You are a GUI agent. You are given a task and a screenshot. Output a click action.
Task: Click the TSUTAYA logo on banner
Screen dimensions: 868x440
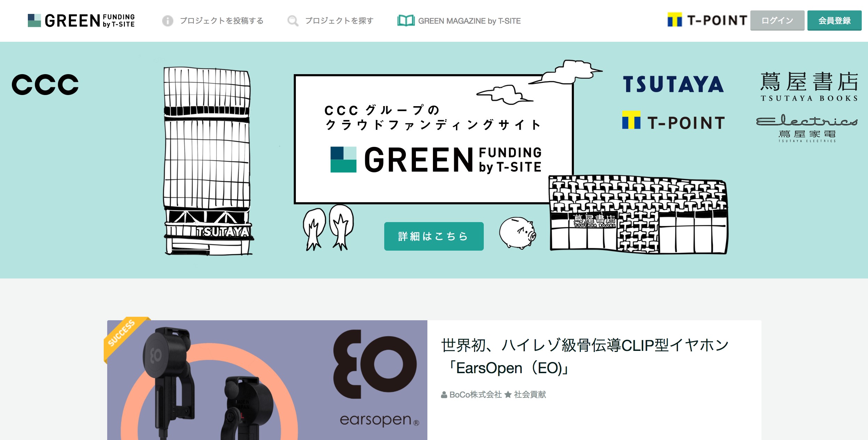(673, 84)
